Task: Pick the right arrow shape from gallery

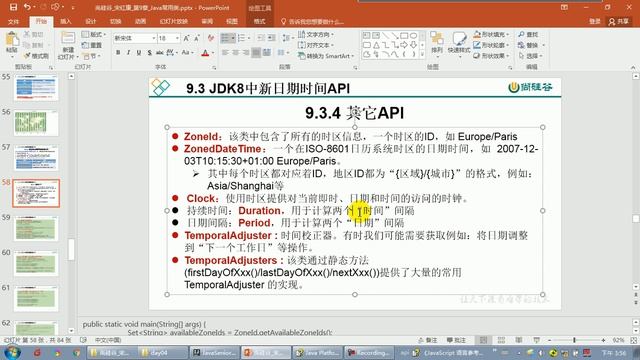Action: click(404, 44)
